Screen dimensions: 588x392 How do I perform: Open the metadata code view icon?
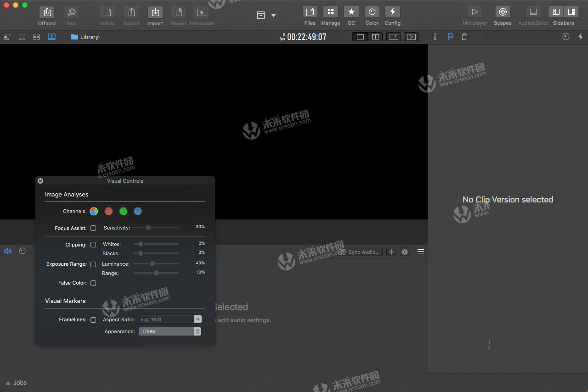coord(480,37)
